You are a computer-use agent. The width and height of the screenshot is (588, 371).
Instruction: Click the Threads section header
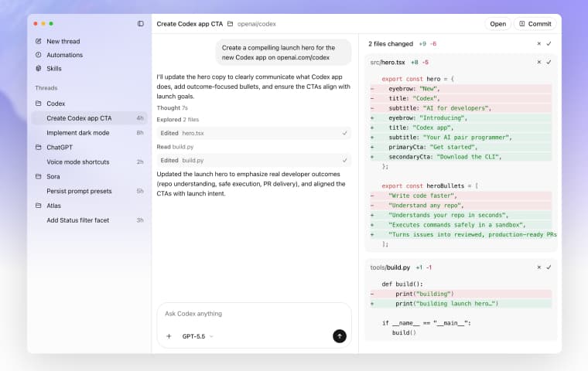click(46, 88)
